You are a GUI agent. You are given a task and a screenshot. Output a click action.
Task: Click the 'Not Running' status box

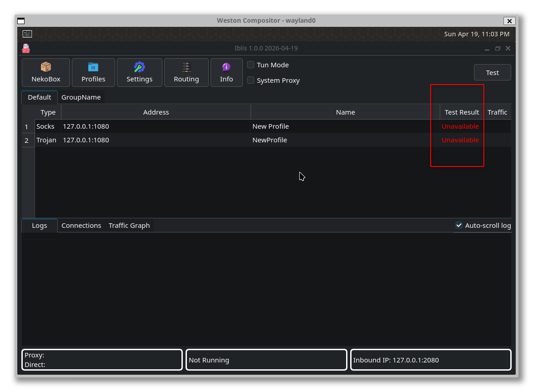click(266, 360)
